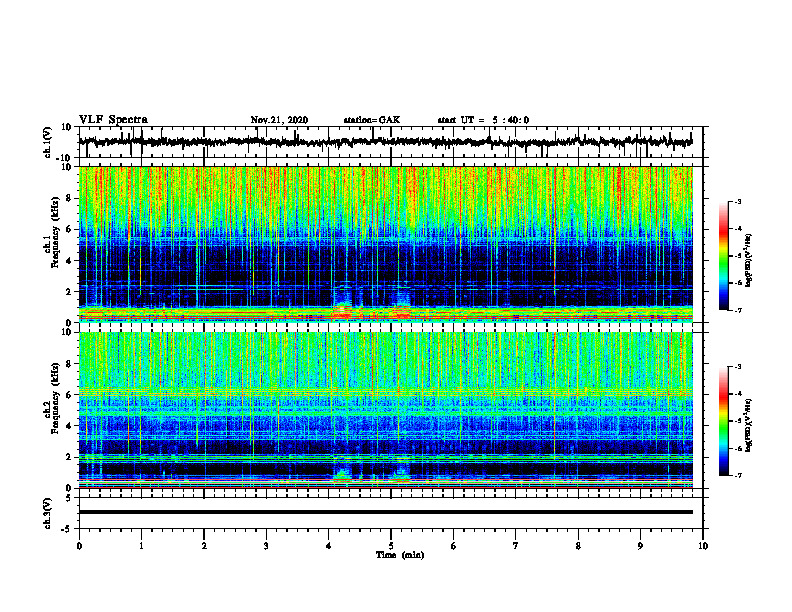
Task: Click the 5 minute tick label
Action: [391, 546]
